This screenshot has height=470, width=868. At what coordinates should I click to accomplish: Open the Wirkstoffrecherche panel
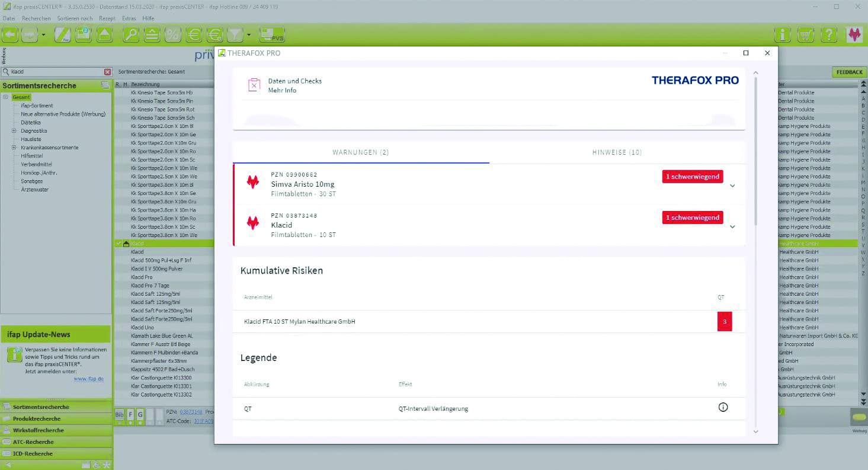point(56,430)
